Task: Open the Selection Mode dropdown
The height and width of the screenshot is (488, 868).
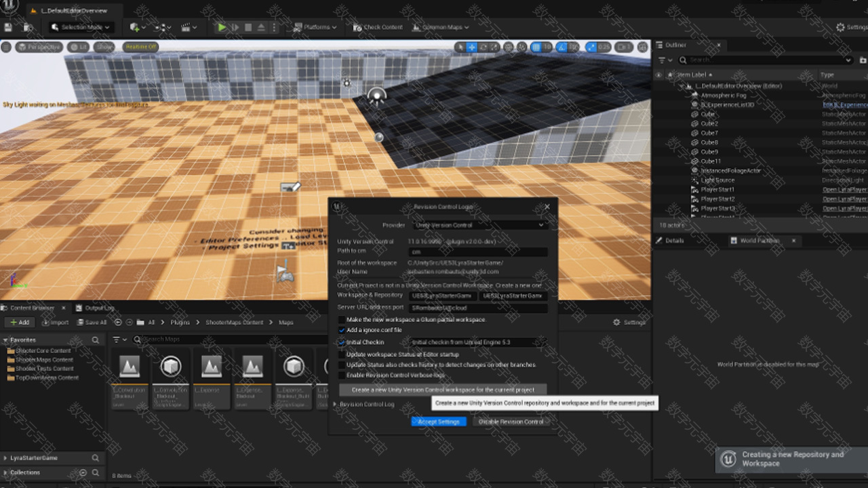Action: coord(81,27)
